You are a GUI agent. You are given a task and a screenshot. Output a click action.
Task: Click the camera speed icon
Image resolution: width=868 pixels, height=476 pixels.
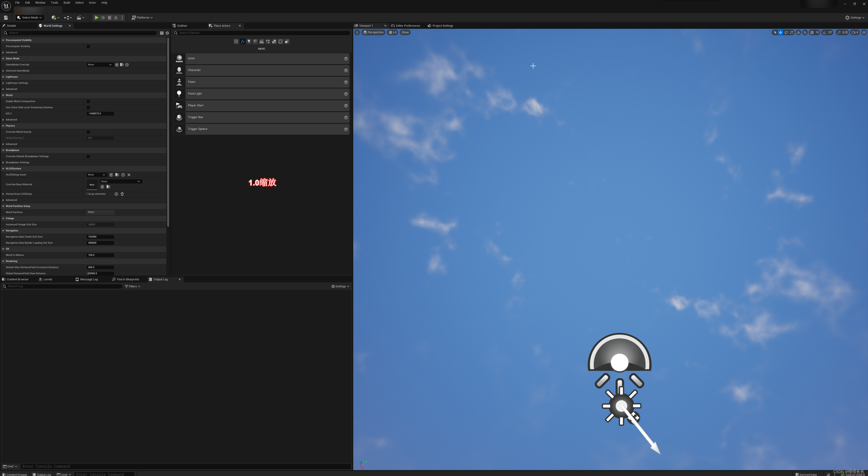pyautogui.click(x=854, y=32)
